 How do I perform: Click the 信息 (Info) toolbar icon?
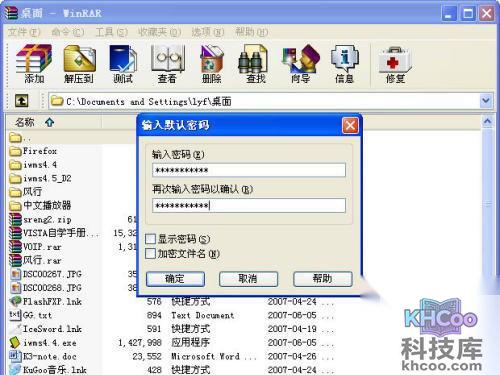click(x=344, y=63)
